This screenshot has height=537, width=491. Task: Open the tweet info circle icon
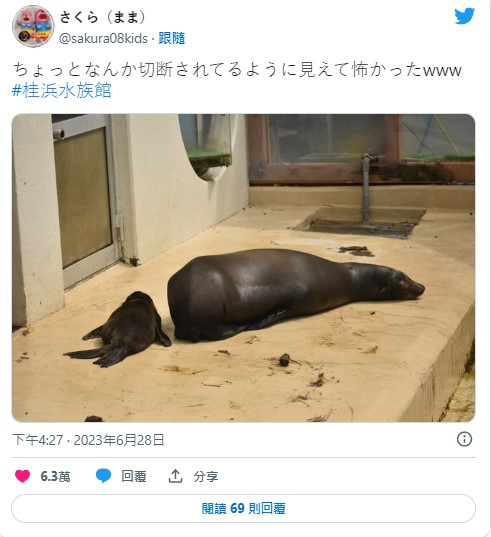click(x=464, y=439)
